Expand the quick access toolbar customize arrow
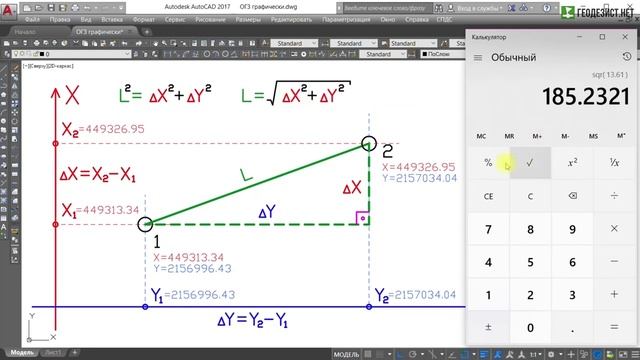The height and width of the screenshot is (360, 640). click(121, 7)
